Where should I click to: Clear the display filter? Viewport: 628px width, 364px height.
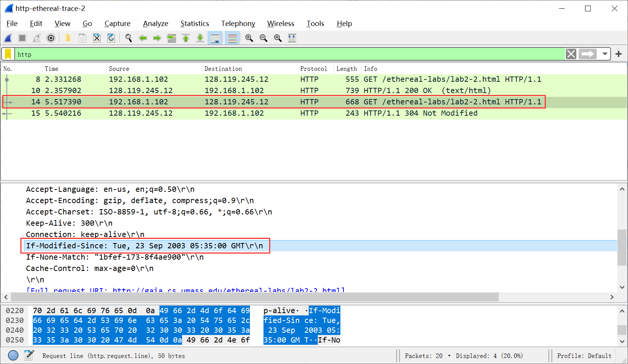[571, 54]
